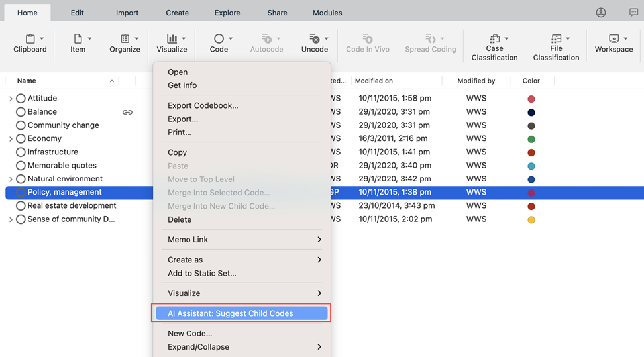Image resolution: width=644 pixels, height=357 pixels.
Task: Open the Visualize ribbon dropdown arrow
Action: pyautogui.click(x=184, y=38)
